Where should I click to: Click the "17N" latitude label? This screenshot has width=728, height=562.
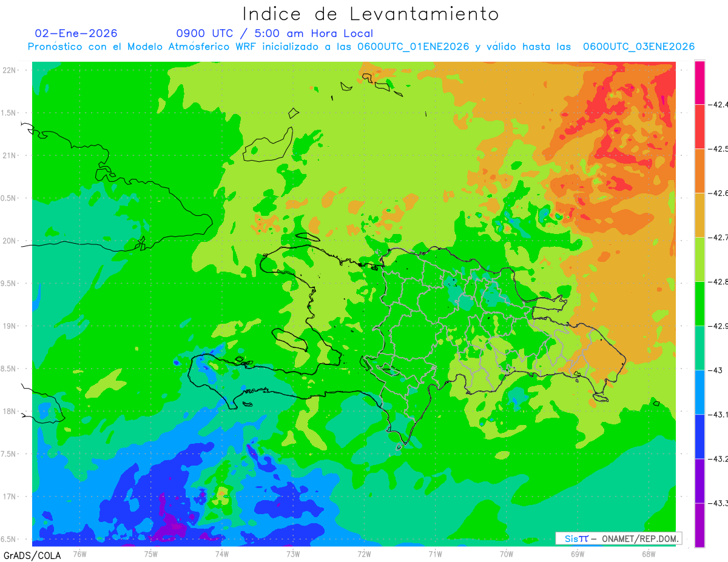tap(10, 497)
